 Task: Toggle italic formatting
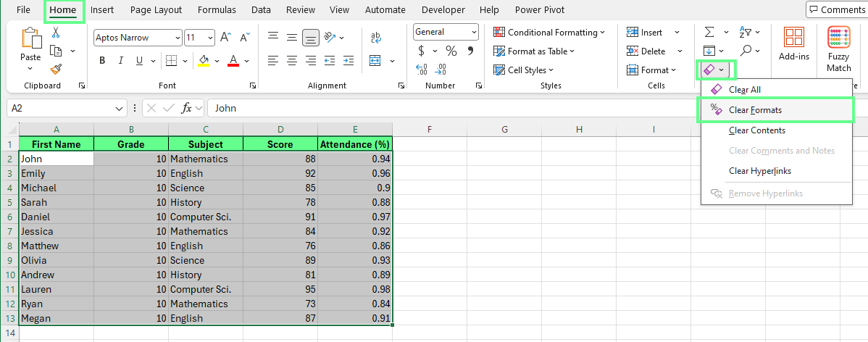click(120, 60)
